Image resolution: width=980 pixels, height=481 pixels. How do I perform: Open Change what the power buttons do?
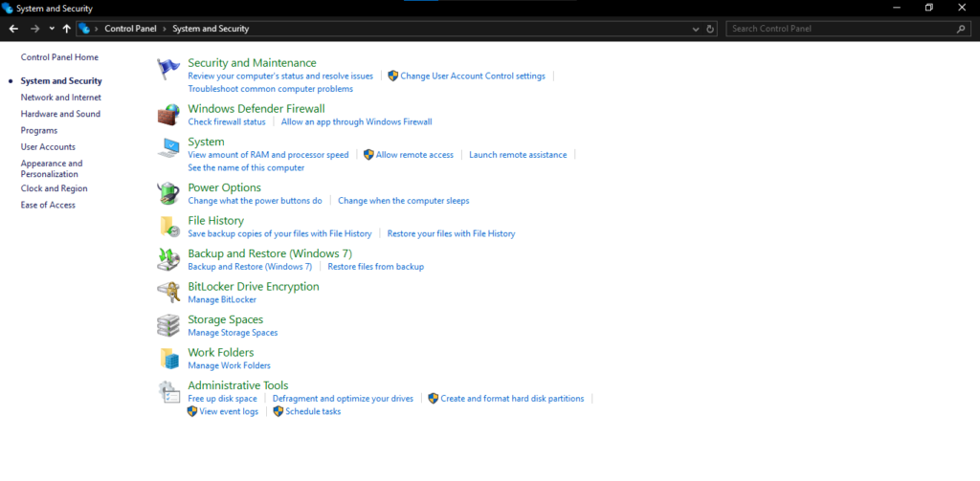point(255,201)
